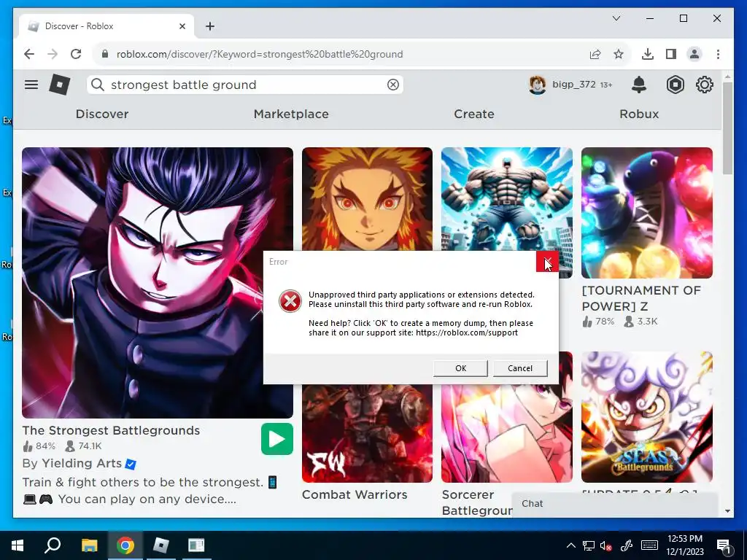Open Windows taskbar search

(53, 545)
